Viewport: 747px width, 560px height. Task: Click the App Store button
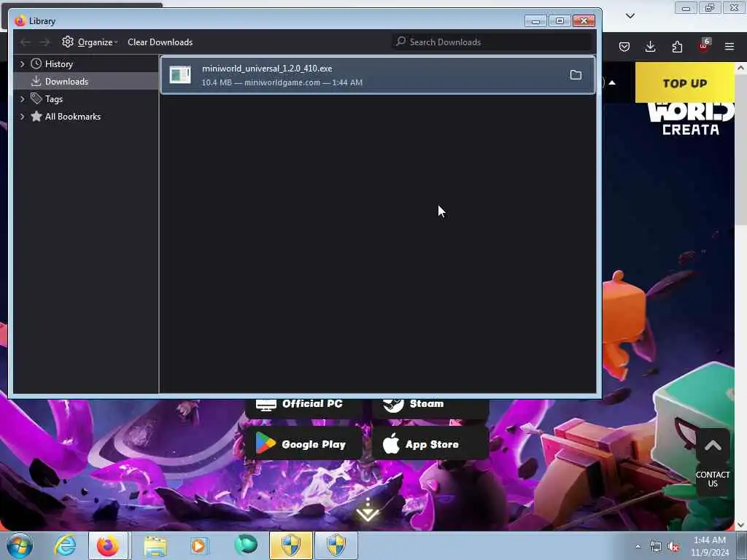point(430,444)
